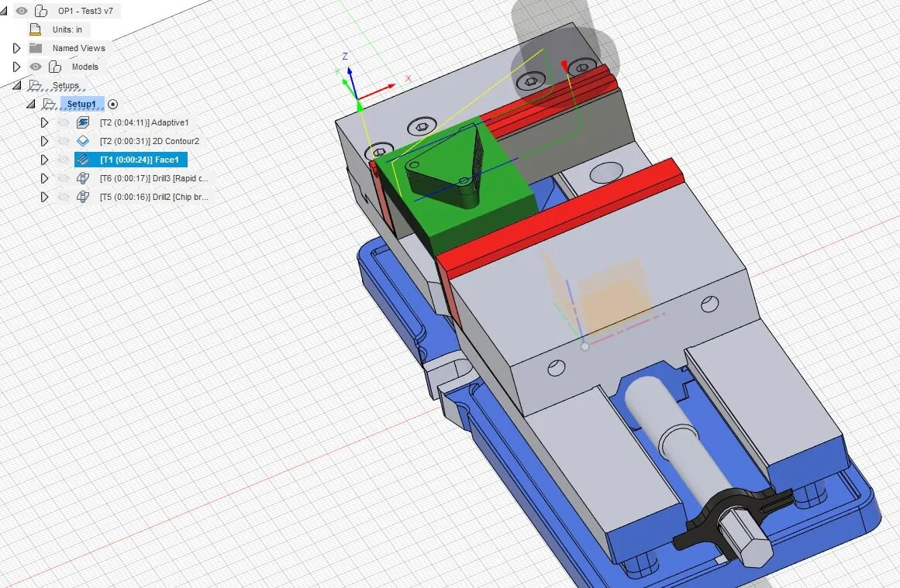Select the 'Named Views' label
This screenshot has width=900, height=588.
click(x=78, y=48)
